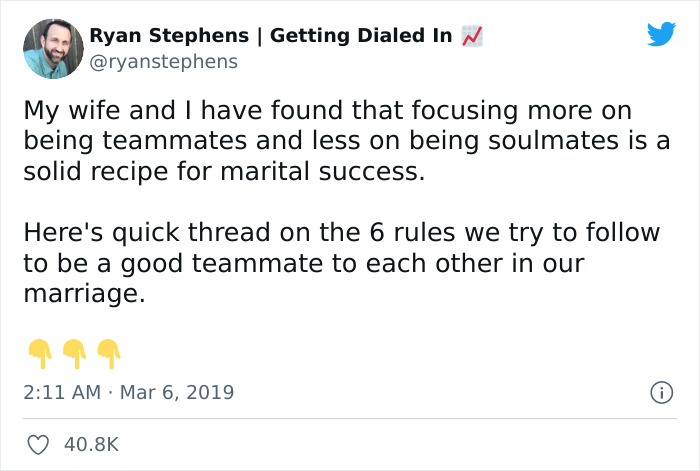Click the words "Getting Dialed In"
700x471 pixels.
click(361, 36)
